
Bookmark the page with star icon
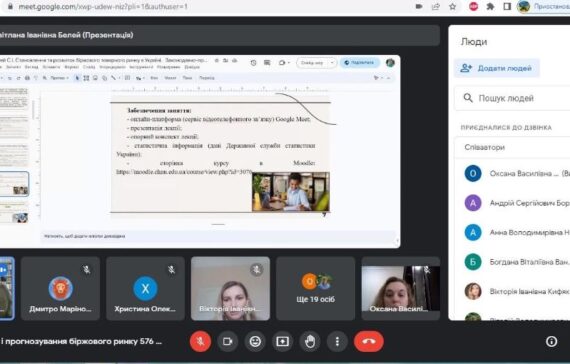453,7
